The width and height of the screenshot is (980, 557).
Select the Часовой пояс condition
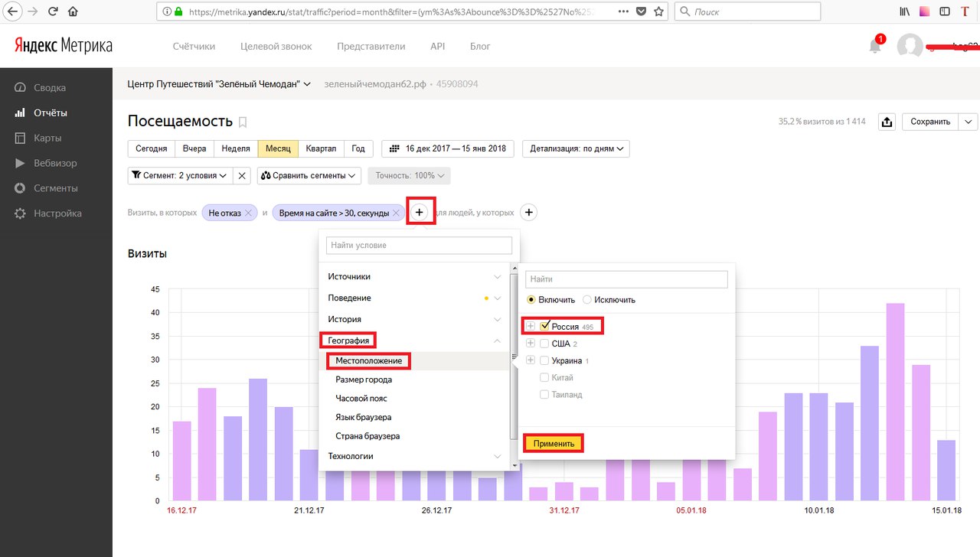pos(414,399)
